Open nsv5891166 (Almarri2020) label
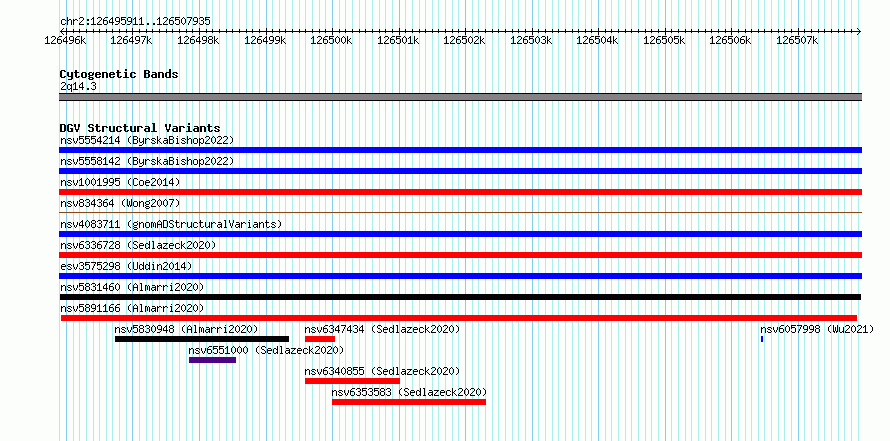 click(132, 308)
